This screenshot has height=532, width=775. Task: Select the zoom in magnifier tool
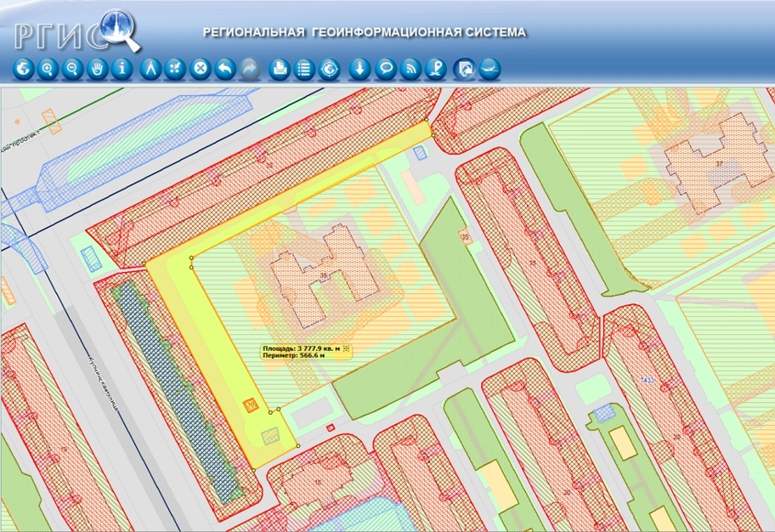tap(48, 69)
